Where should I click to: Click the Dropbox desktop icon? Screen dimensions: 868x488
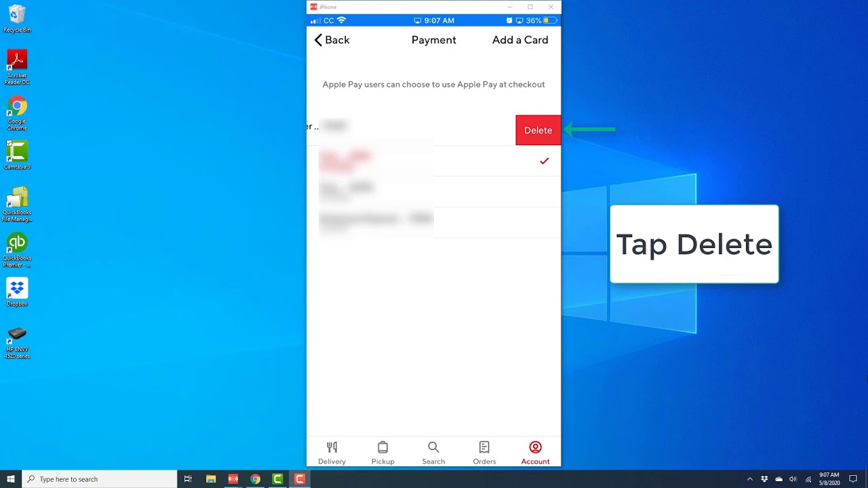coord(17,293)
